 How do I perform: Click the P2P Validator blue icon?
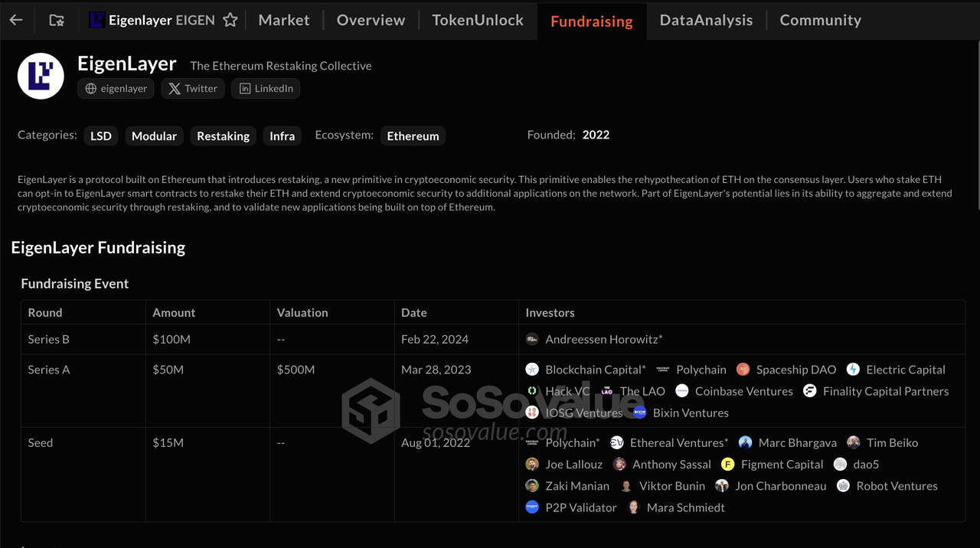pos(532,507)
